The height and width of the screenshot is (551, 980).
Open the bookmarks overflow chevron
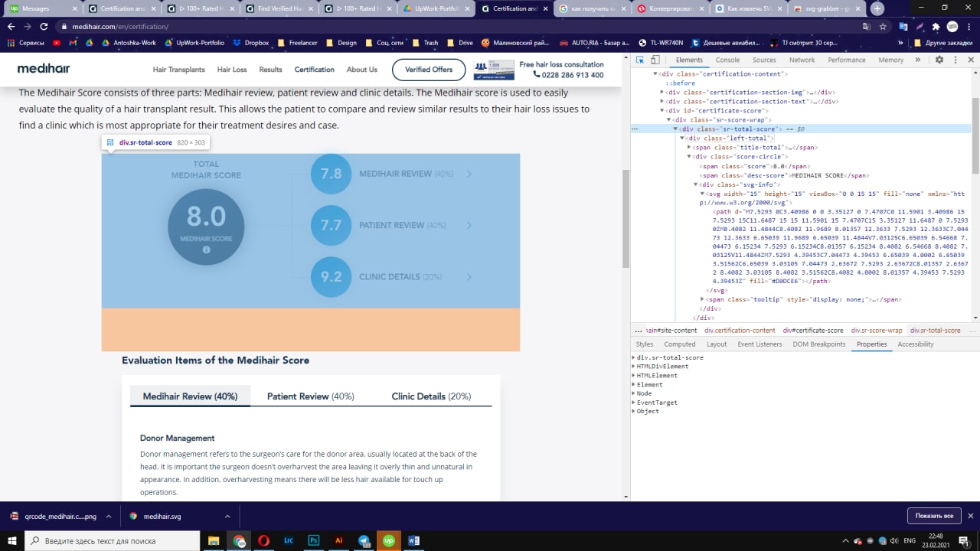click(900, 43)
